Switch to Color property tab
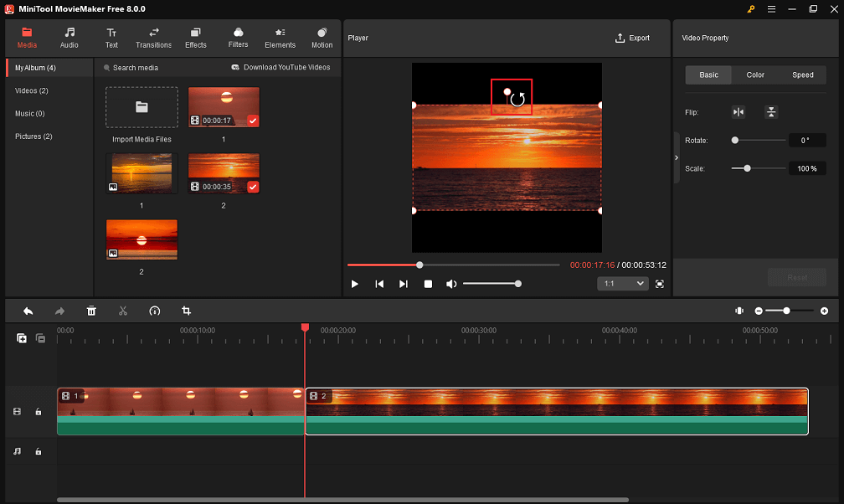The height and width of the screenshot is (504, 844). coord(755,75)
